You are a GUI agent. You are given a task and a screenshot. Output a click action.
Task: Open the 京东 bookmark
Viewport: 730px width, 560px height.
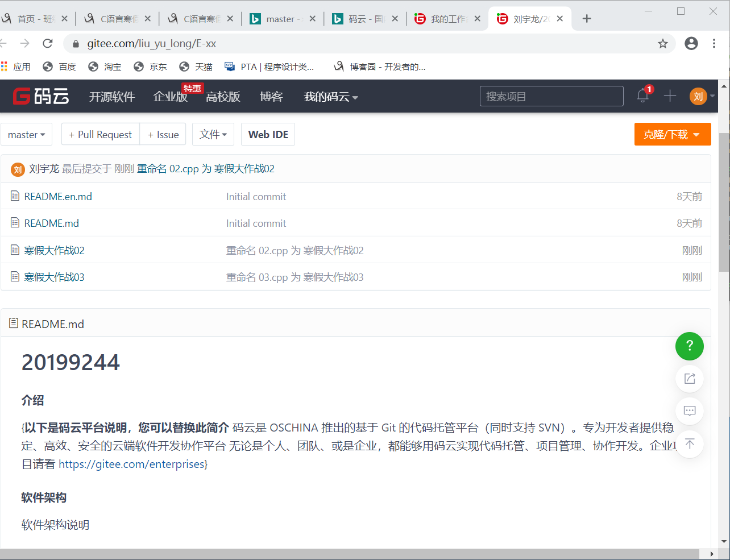pyautogui.click(x=150, y=67)
